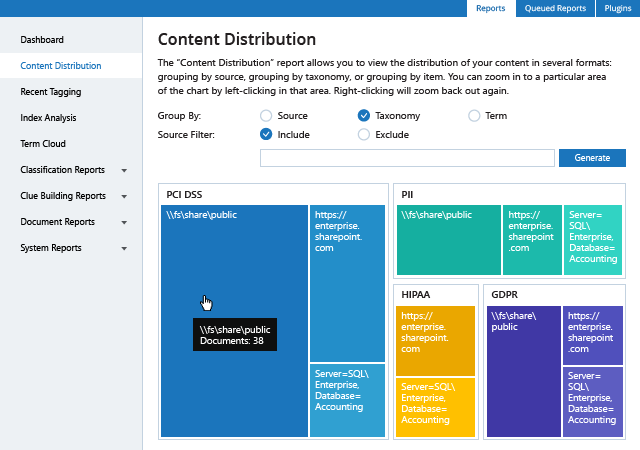Click the orange HIPAA sharepoint tile
Viewport: 640px width, 450px height.
point(435,341)
